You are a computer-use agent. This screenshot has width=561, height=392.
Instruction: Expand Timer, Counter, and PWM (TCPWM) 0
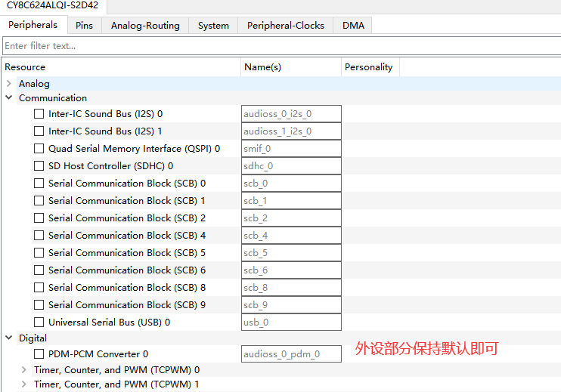pyautogui.click(x=24, y=370)
